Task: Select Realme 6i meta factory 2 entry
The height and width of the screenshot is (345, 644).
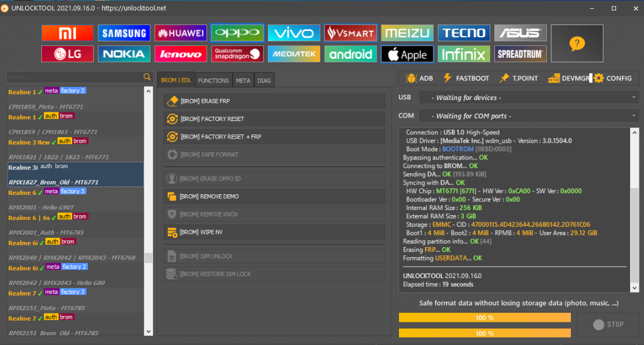Action: pyautogui.click(x=76, y=275)
